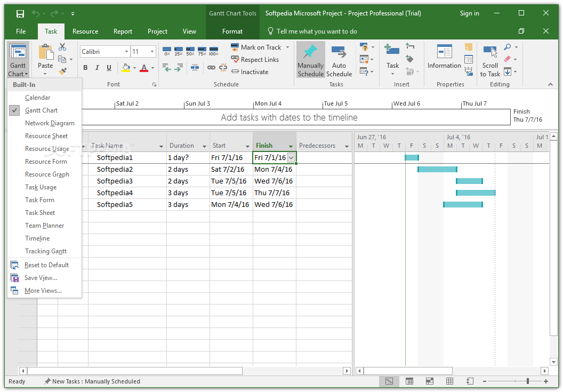Viewport: 563px width, 392px height.
Task: Toggle Manually Schedule mode
Action: coord(311,60)
